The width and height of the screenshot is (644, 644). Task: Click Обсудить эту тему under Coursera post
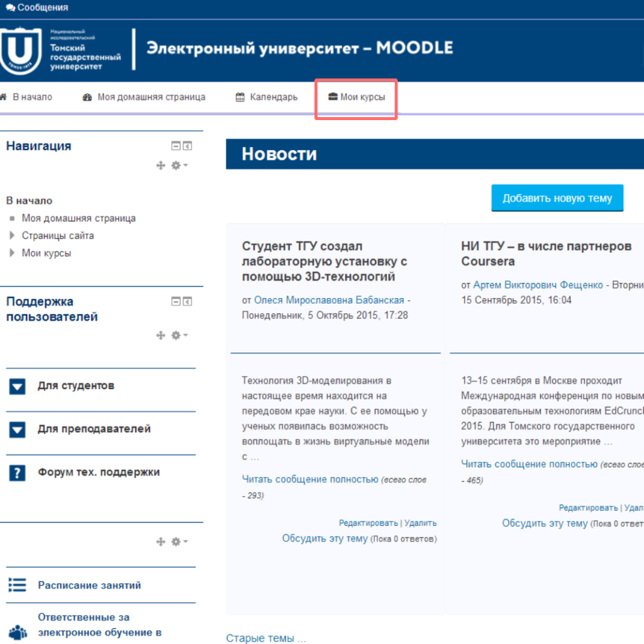[x=545, y=523]
